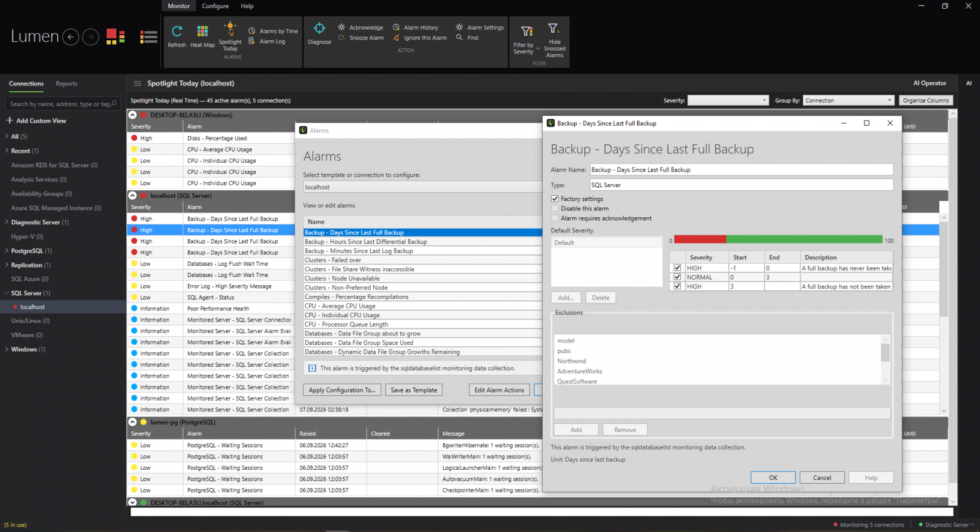Open the Group By Connection dropdown
This screenshot has height=532, width=980.
[848, 100]
